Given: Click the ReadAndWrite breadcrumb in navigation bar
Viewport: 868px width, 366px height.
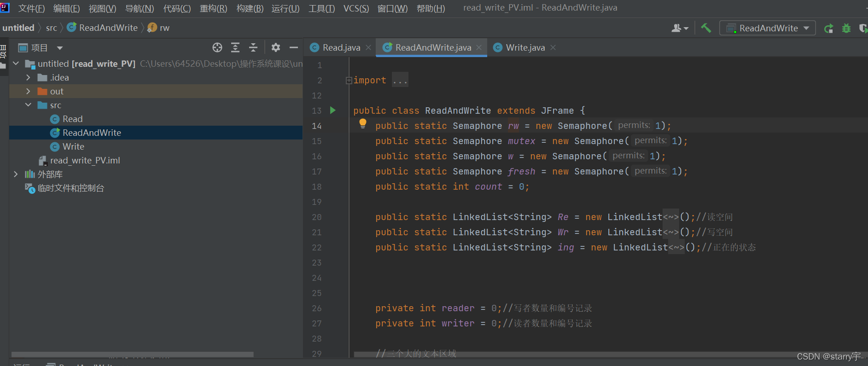Looking at the screenshot, I should pyautogui.click(x=103, y=28).
